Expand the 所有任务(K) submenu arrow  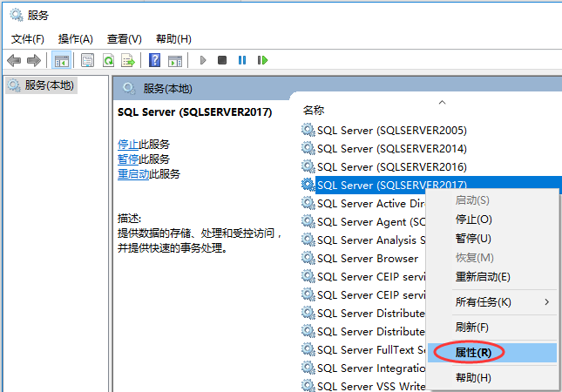coord(546,302)
